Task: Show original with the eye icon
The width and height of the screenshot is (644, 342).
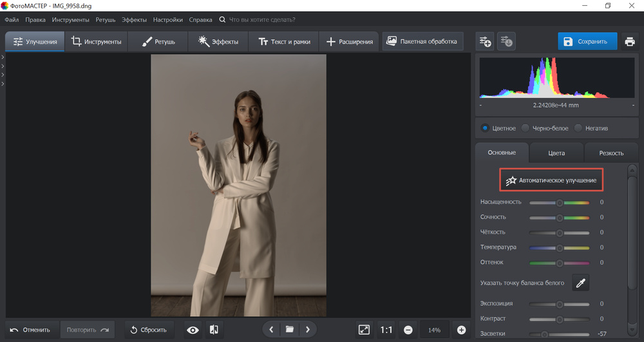Action: point(193,330)
